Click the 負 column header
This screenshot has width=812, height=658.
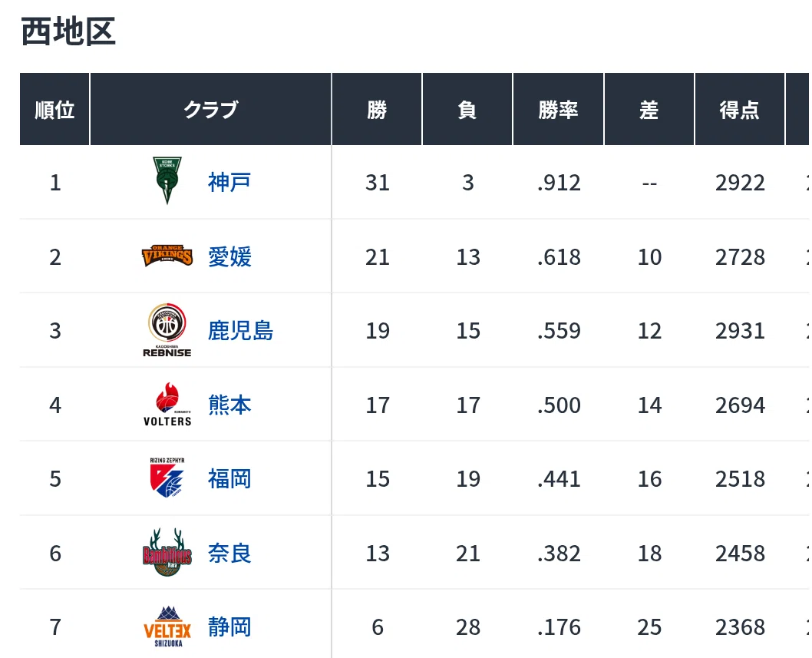click(x=467, y=109)
